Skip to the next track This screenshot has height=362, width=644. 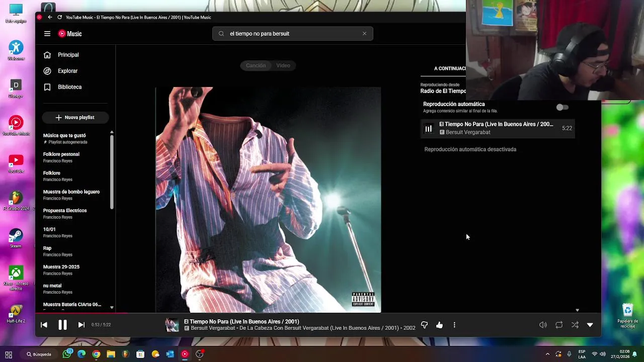coord(81,325)
